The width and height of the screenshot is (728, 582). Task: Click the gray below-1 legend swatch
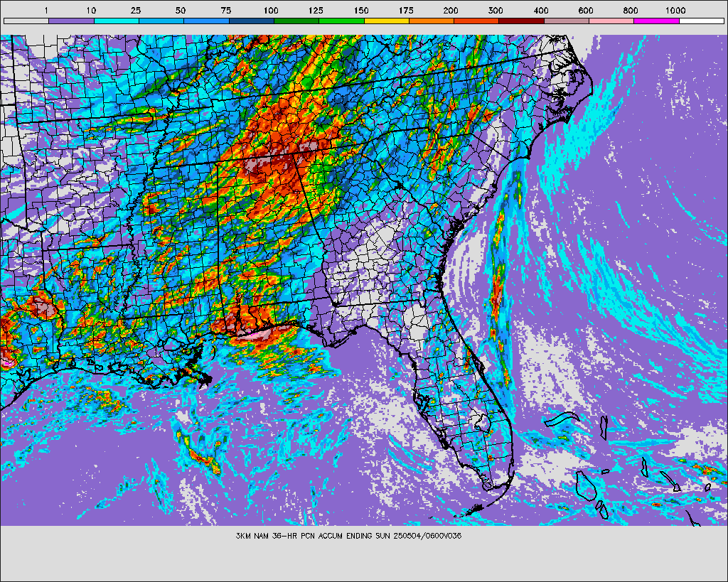(x=26, y=21)
